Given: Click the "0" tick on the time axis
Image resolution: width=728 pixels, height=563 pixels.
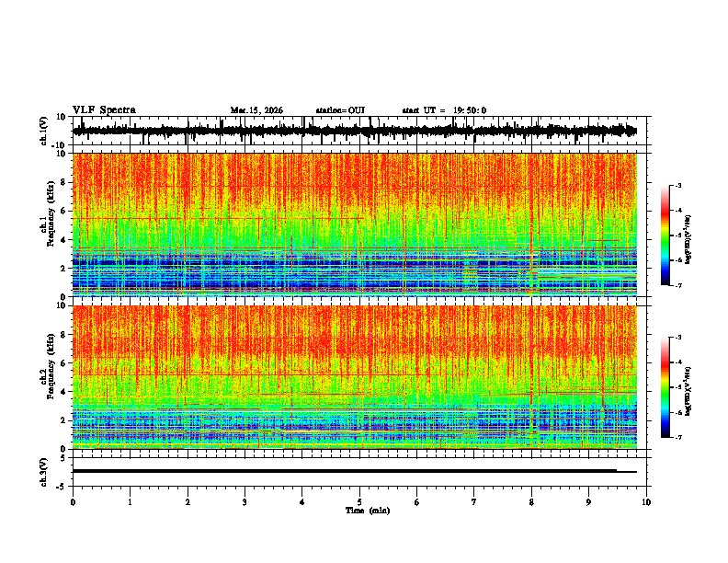Looking at the screenshot, I should 73,502.
